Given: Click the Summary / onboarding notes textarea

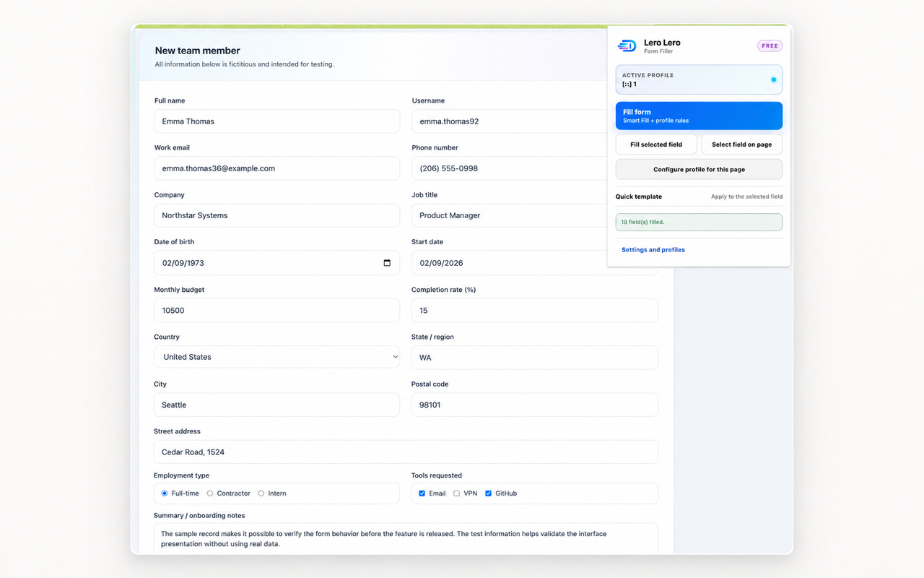Looking at the screenshot, I should pyautogui.click(x=406, y=538).
